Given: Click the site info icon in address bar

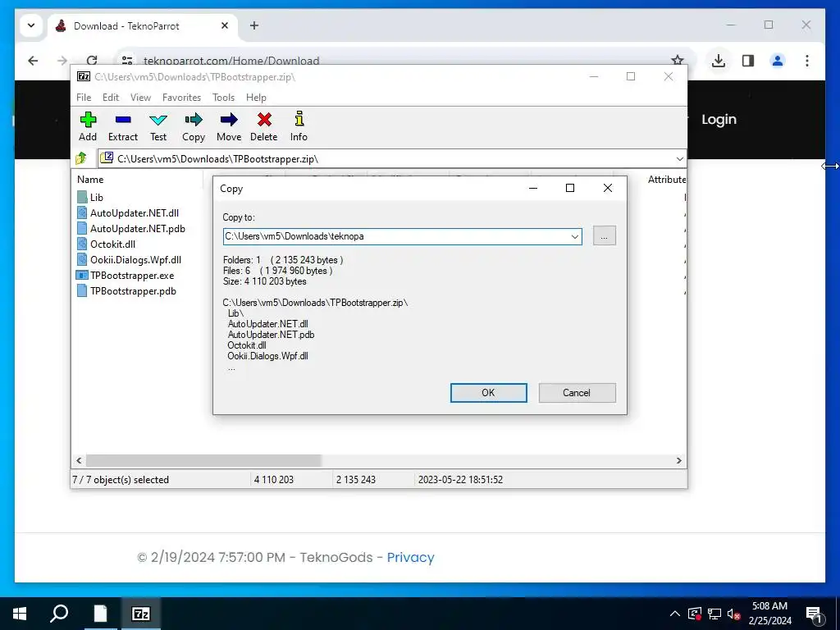Looking at the screenshot, I should coord(127,61).
